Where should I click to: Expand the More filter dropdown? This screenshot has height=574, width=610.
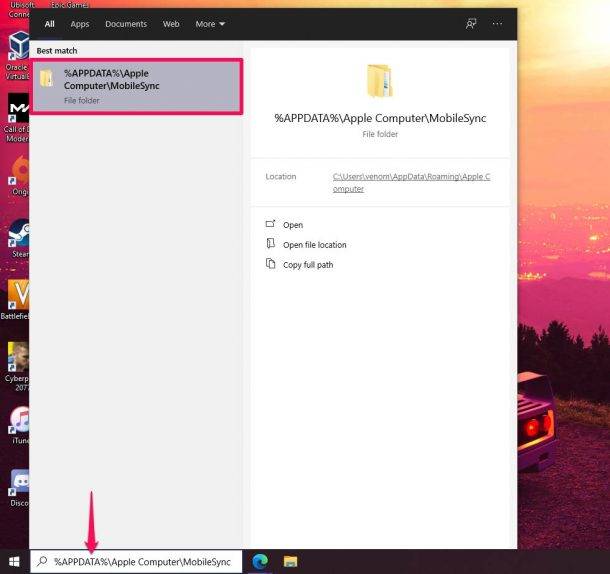[x=210, y=24]
